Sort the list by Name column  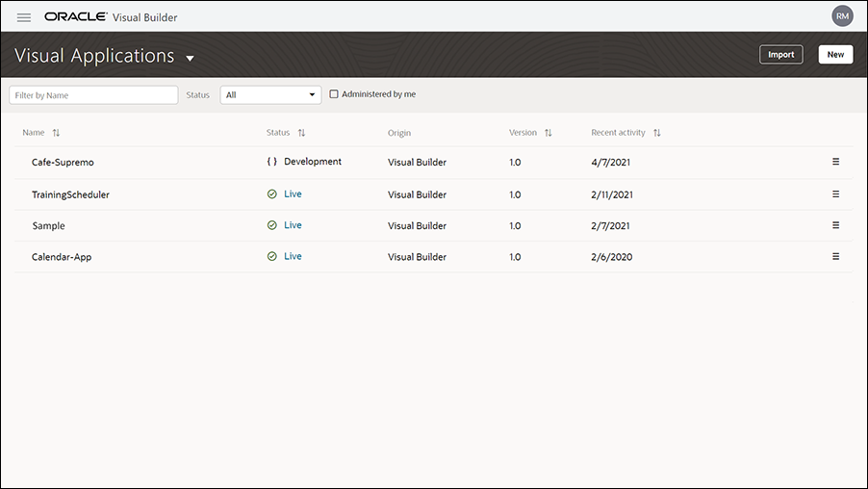(56, 133)
